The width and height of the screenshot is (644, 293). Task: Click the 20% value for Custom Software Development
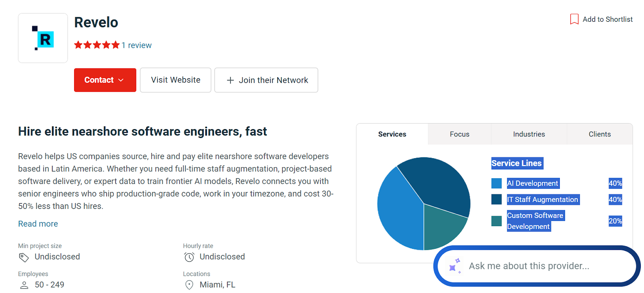coord(615,221)
